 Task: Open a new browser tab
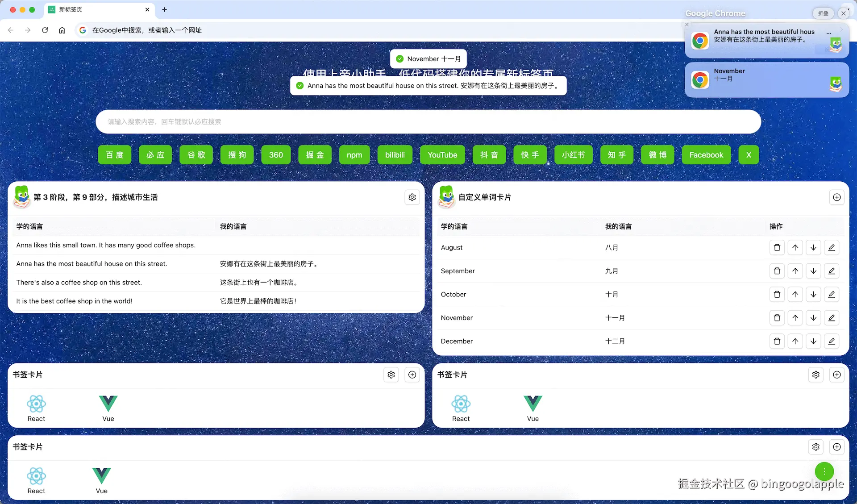(x=165, y=9)
